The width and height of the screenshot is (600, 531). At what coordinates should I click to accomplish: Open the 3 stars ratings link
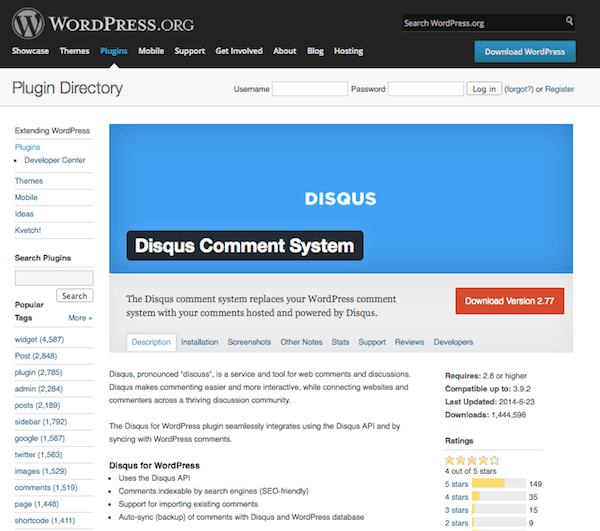tap(457, 510)
